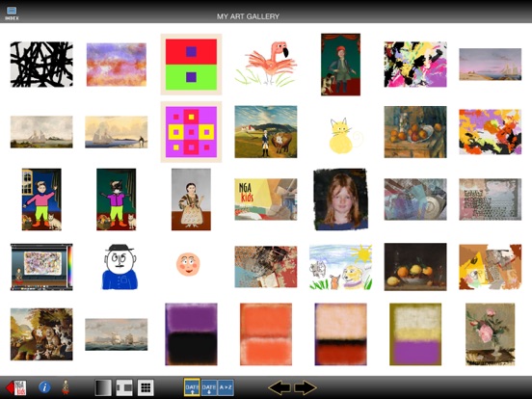Open red and green squares artwork
The height and width of the screenshot is (399, 532).
click(191, 65)
